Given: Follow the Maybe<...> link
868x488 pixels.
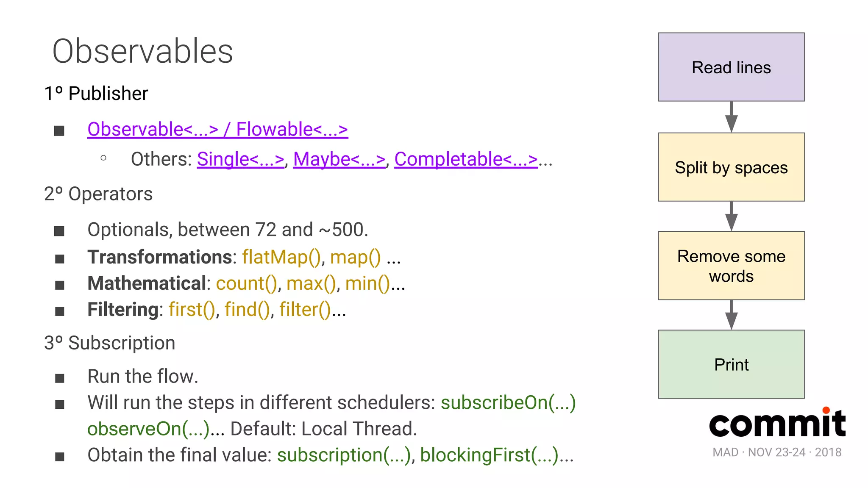Looking at the screenshot, I should point(339,159).
